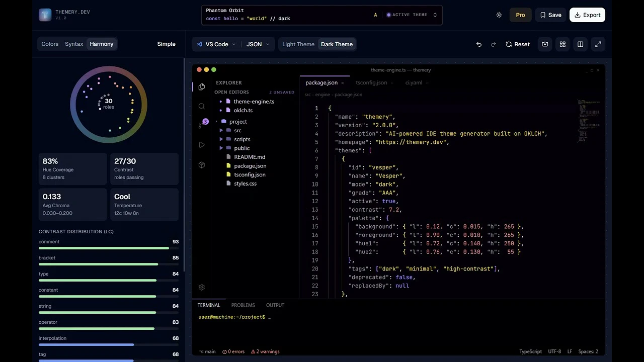Select the Harmony tab
The height and width of the screenshot is (362, 644).
click(102, 44)
